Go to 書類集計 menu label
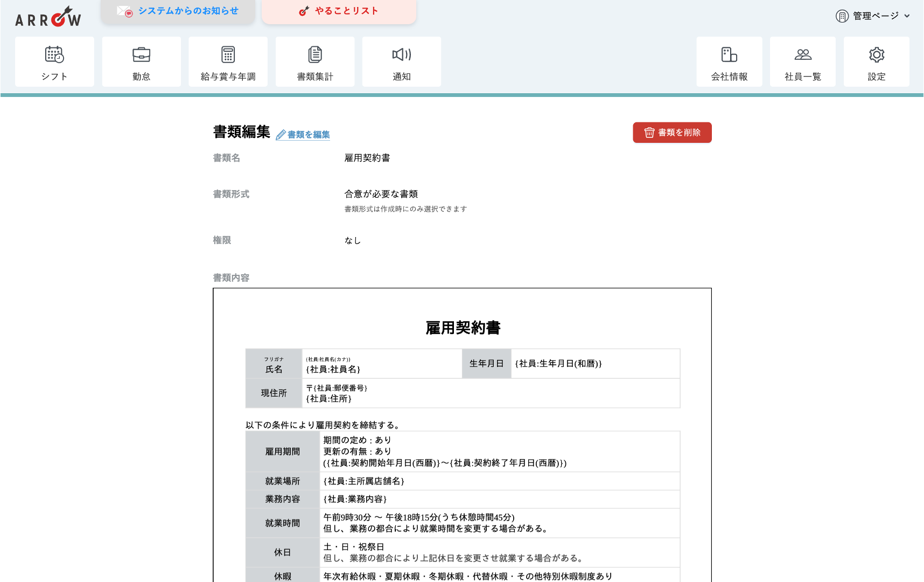The height and width of the screenshot is (582, 924). [x=315, y=77]
